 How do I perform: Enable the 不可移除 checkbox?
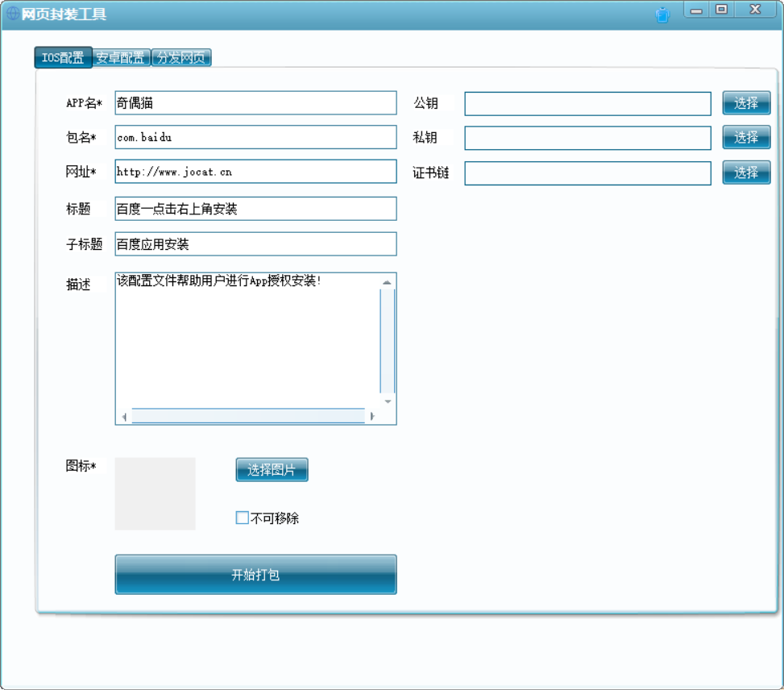pos(242,517)
